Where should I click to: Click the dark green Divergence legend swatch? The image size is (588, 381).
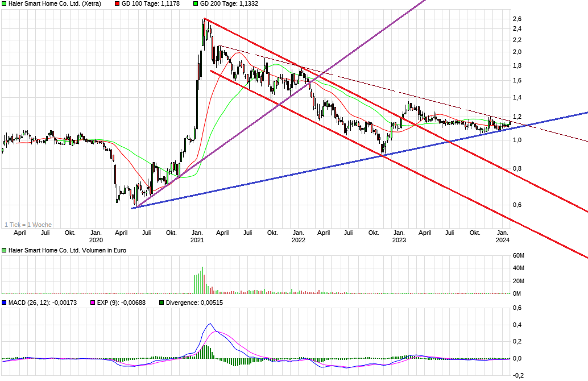162,303
